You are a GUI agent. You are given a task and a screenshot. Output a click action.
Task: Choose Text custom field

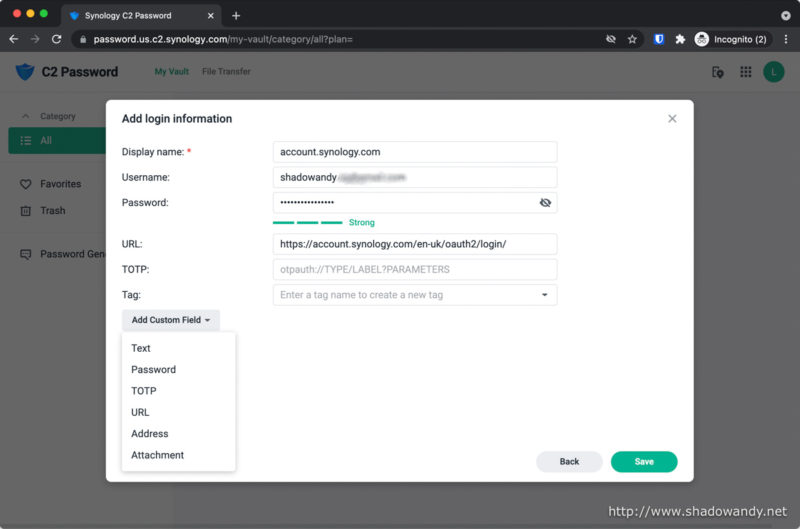(x=179, y=348)
